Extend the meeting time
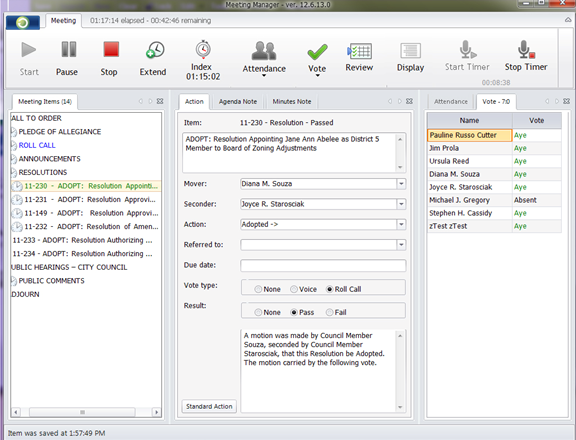 coord(155,50)
